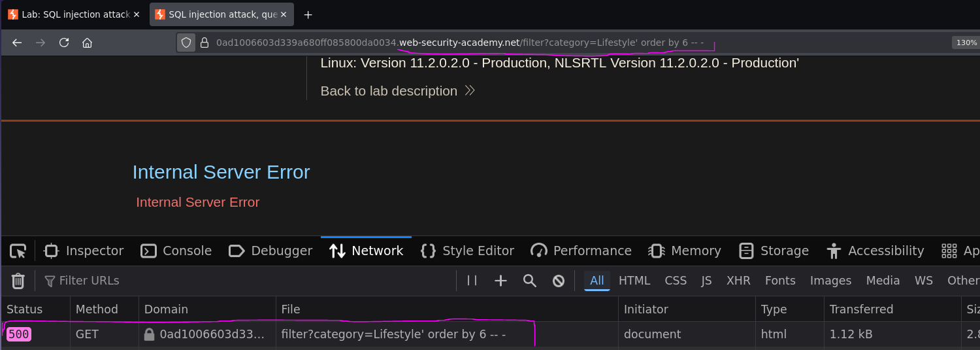Filter requests by Fonts
Screen dimensions: 980x350
click(780, 281)
